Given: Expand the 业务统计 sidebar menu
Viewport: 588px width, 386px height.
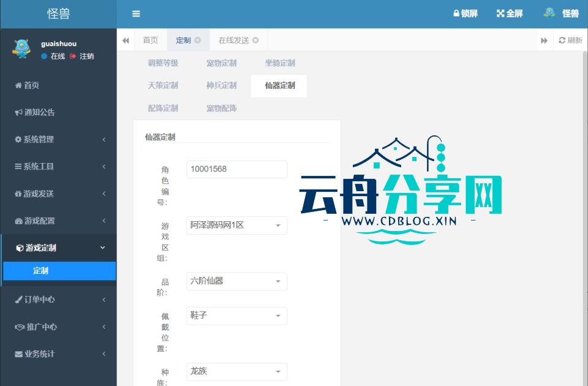Looking at the screenshot, I should pyautogui.click(x=58, y=354).
